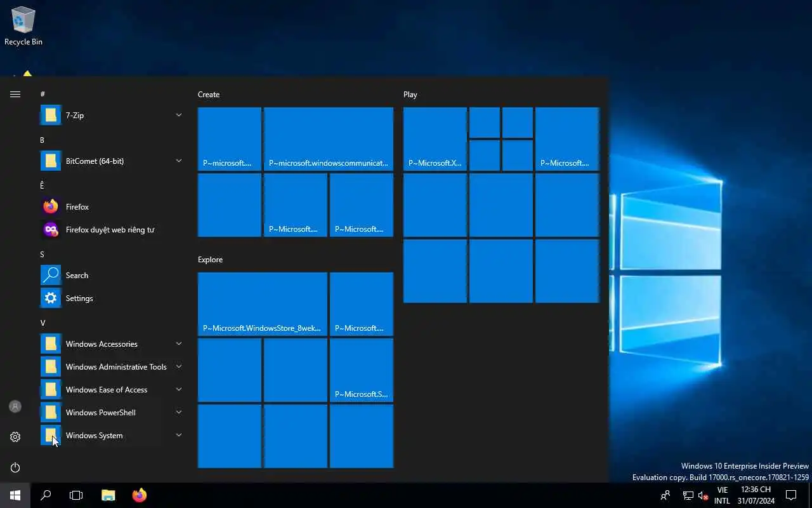
Task: Open Windows System folder label
Action: tap(95, 435)
